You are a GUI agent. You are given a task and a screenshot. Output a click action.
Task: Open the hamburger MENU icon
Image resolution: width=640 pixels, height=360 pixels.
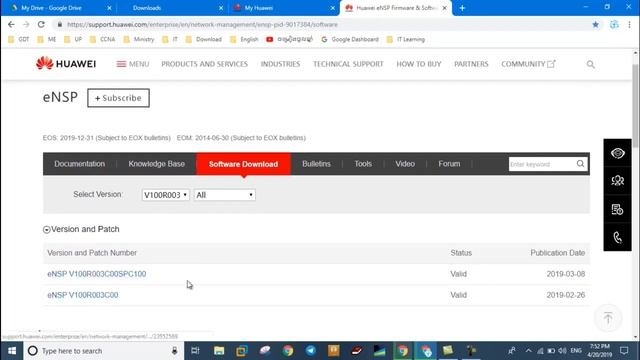point(121,64)
